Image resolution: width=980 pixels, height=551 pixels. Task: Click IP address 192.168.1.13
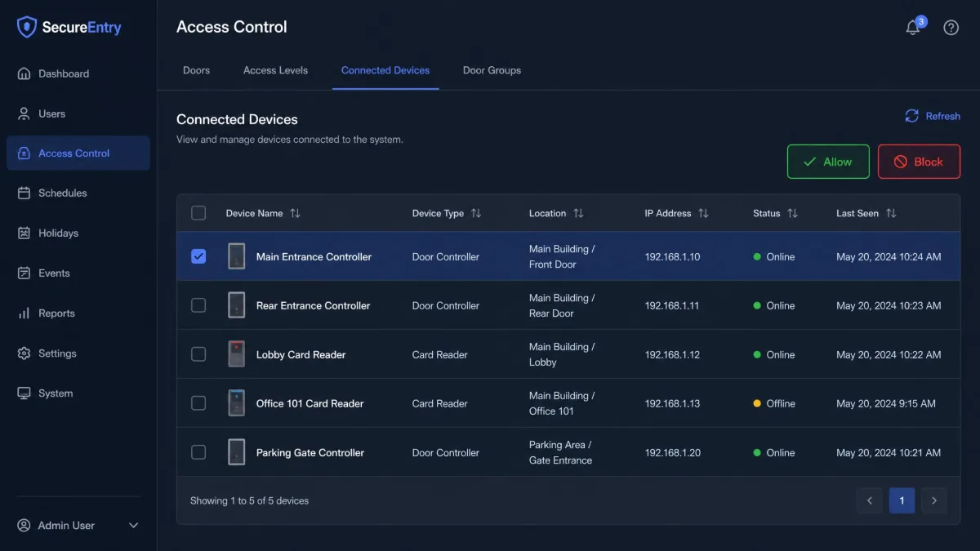pos(672,403)
